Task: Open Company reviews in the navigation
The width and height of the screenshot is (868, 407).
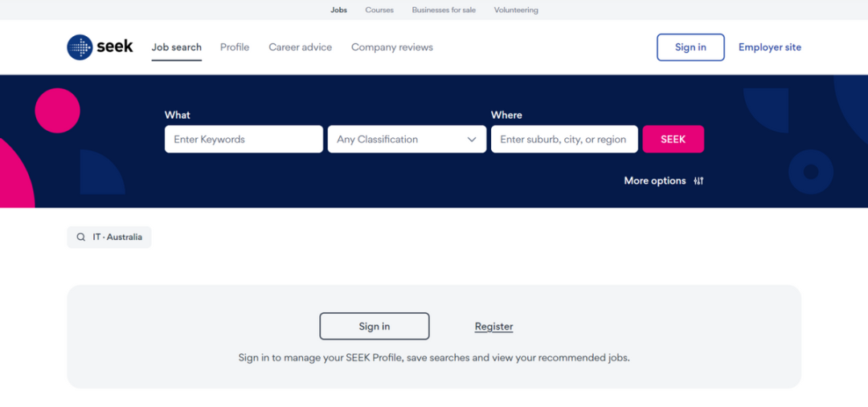Action: 392,47
